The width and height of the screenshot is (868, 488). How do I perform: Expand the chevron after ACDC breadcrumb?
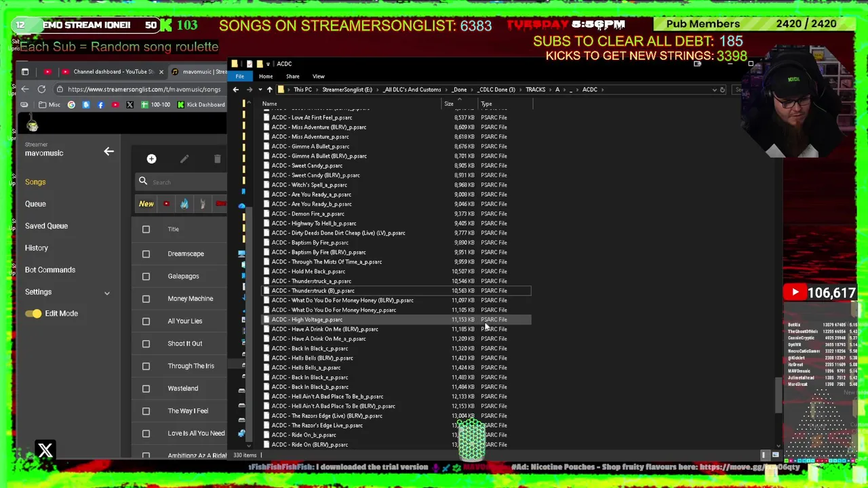(x=602, y=89)
